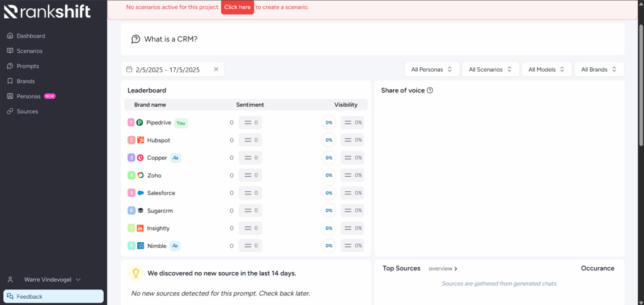Viewport: 644px width, 305px height.
Task: Go to Scenarios in sidebar
Action: (x=30, y=51)
